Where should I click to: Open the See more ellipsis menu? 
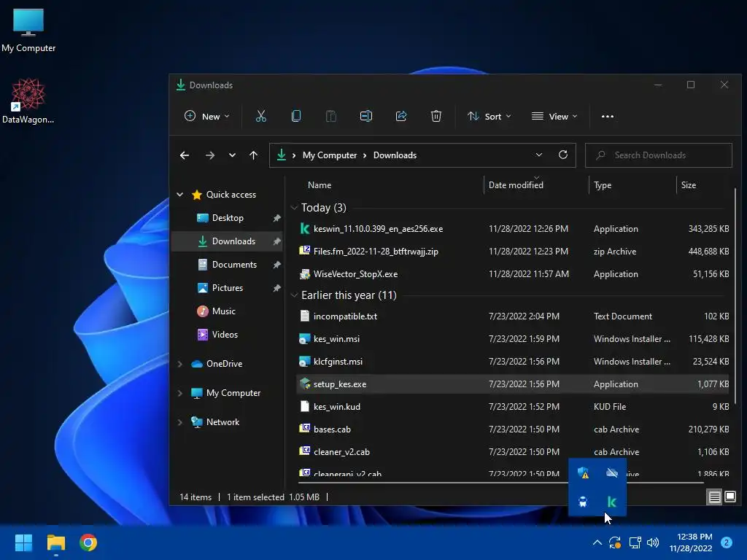[608, 116]
